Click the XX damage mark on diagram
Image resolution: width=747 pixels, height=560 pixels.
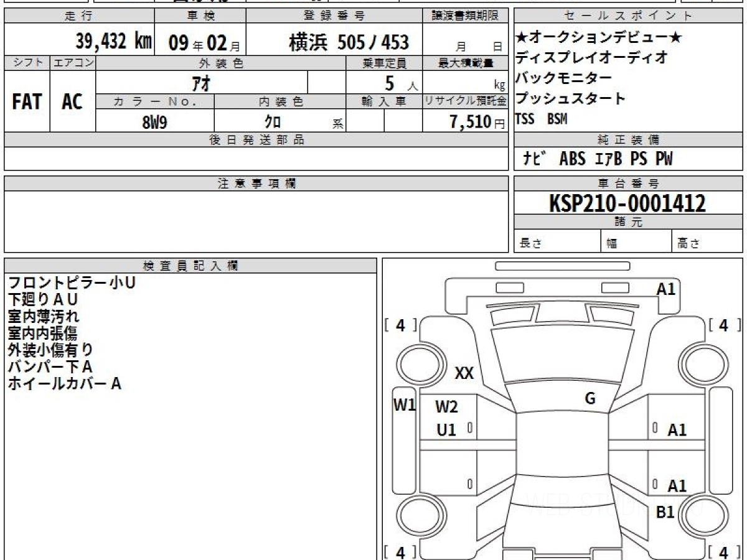(464, 373)
